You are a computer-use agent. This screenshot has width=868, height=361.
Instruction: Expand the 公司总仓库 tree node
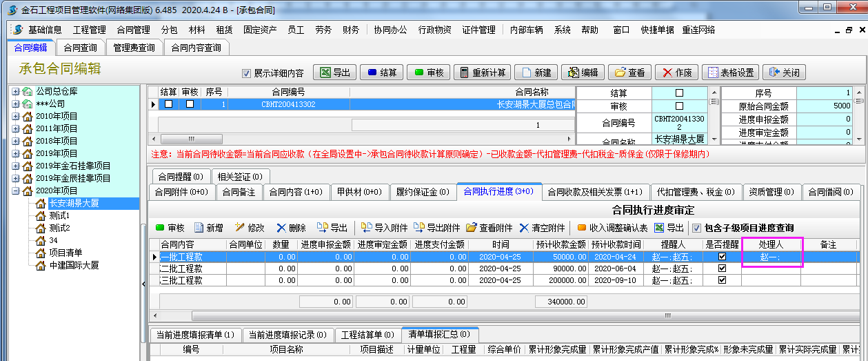coord(16,91)
